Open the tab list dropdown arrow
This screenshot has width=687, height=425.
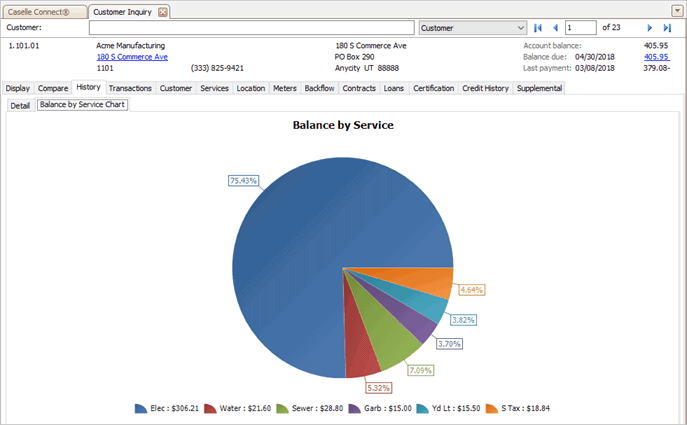point(677,10)
